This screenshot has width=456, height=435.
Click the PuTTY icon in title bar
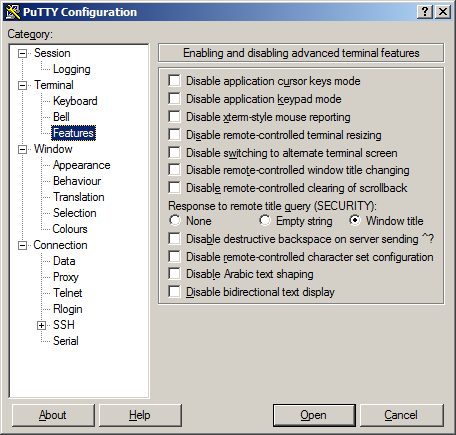[x=13, y=12]
